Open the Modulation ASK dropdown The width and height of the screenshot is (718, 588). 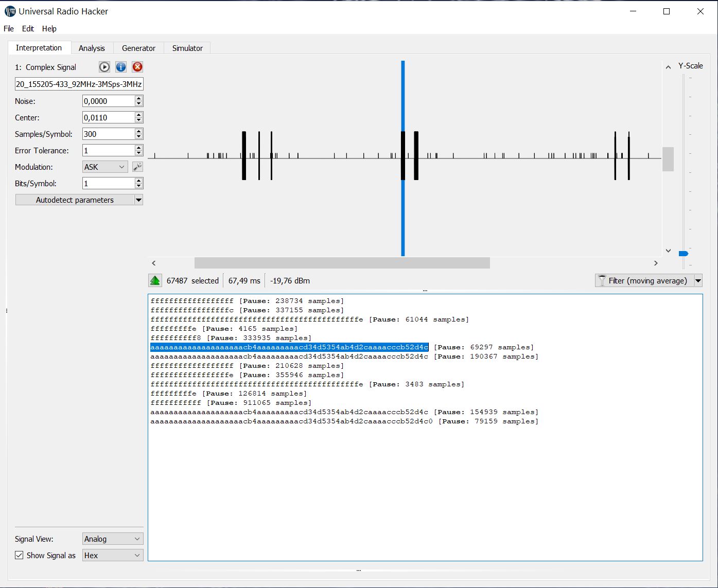(x=106, y=167)
